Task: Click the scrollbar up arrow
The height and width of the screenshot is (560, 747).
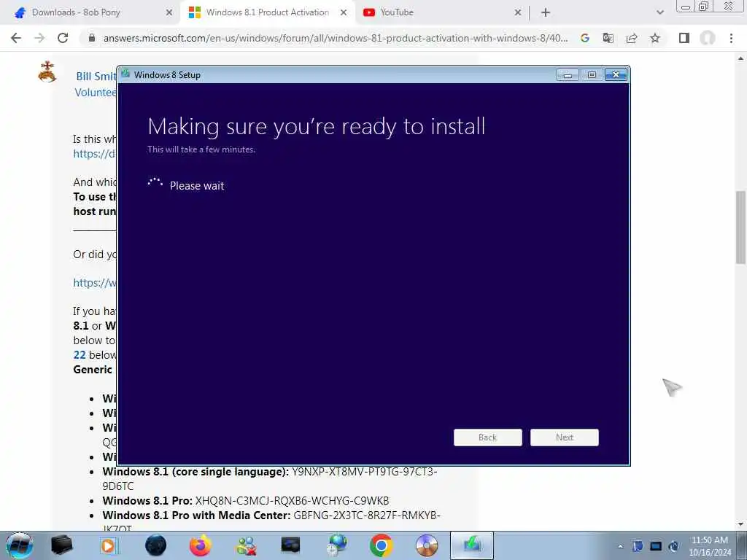Action: tap(741, 58)
